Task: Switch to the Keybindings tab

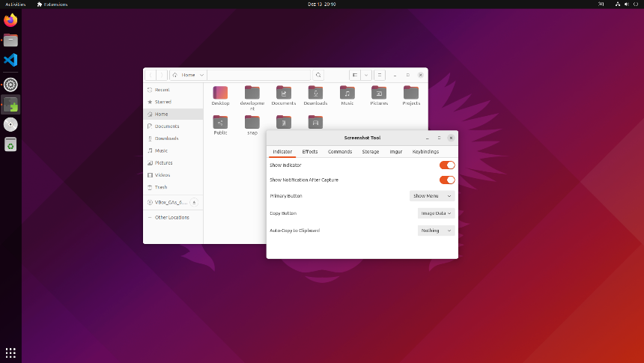Action: [x=425, y=151]
